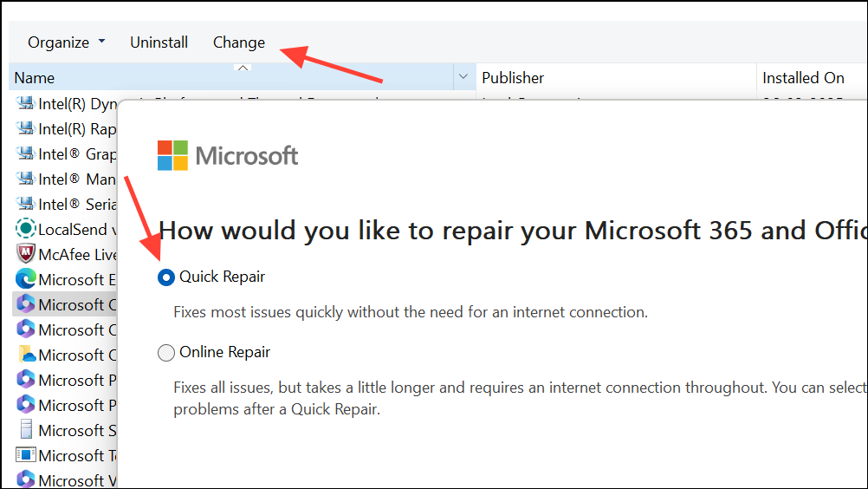868x489 pixels.
Task: Click the Intel Serial entry icon
Action: [x=26, y=205]
